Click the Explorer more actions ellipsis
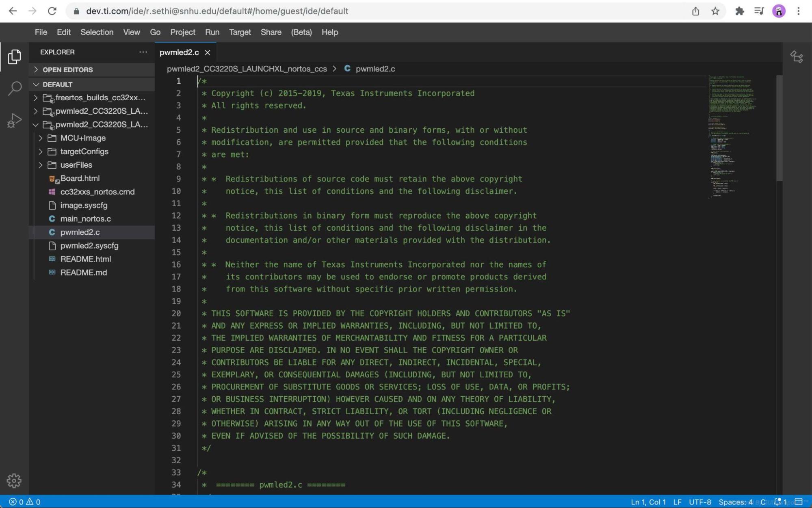Viewport: 812px width, 508px height. pyautogui.click(x=143, y=52)
